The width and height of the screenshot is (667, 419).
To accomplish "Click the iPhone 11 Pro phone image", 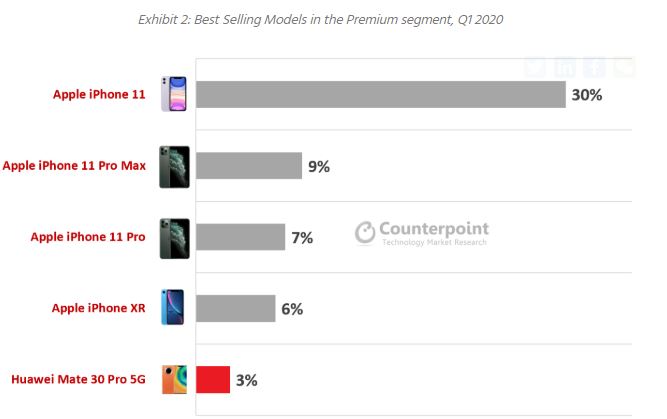I will click(x=174, y=238).
